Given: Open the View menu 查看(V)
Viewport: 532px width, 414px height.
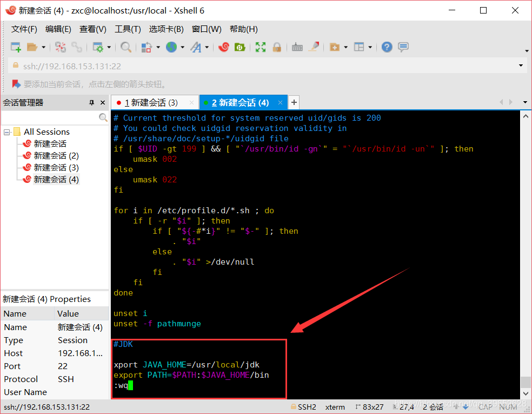Looking at the screenshot, I should click(93, 29).
